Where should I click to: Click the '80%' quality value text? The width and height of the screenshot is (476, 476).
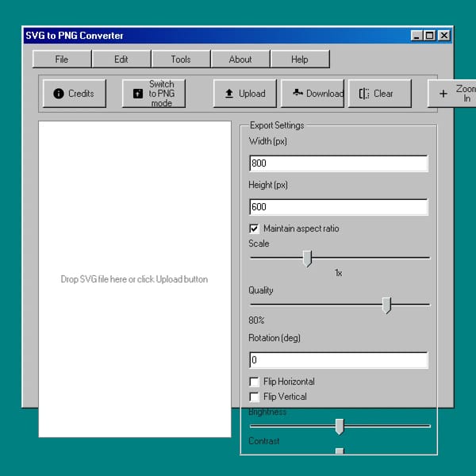pos(256,321)
